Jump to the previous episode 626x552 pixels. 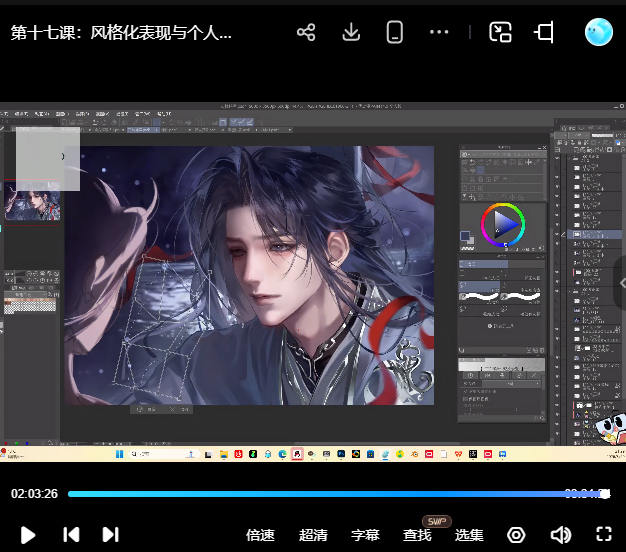click(71, 534)
